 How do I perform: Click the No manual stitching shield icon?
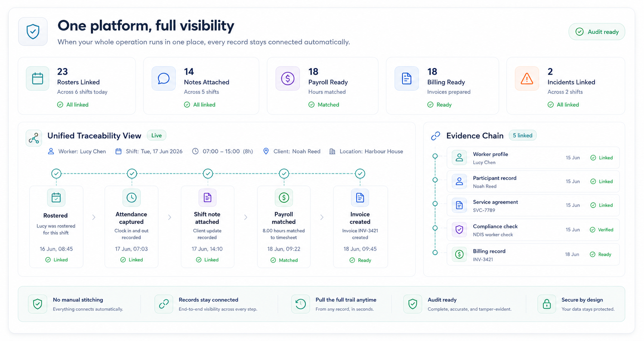click(x=37, y=304)
